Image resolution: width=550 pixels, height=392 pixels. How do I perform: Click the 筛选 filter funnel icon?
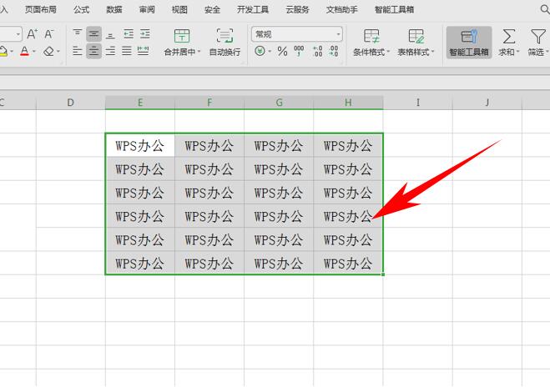[x=537, y=37]
